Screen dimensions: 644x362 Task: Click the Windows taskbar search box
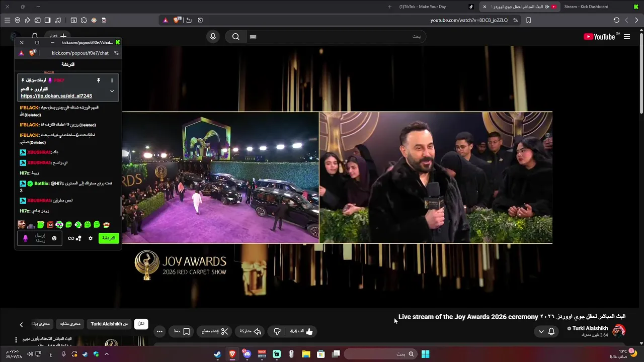click(380, 354)
